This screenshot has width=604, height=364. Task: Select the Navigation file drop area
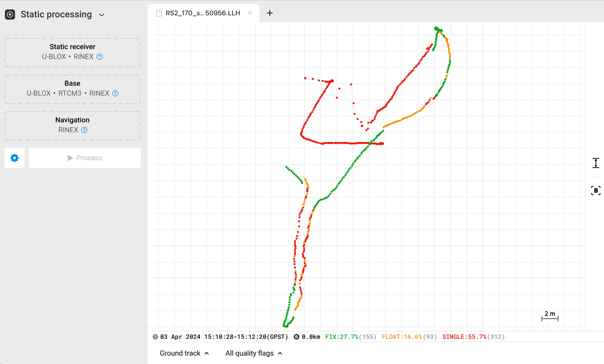click(x=72, y=126)
